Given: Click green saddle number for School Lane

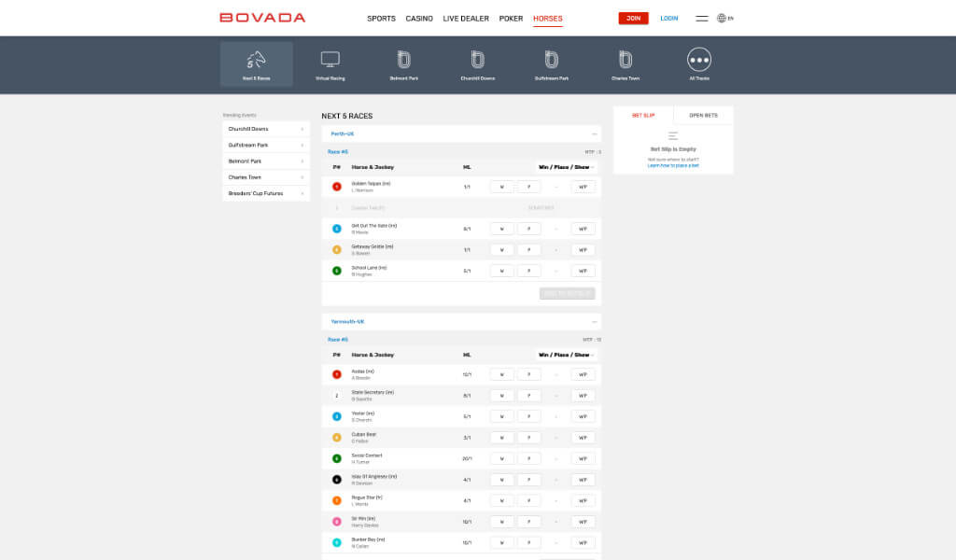Looking at the screenshot, I should tap(336, 271).
